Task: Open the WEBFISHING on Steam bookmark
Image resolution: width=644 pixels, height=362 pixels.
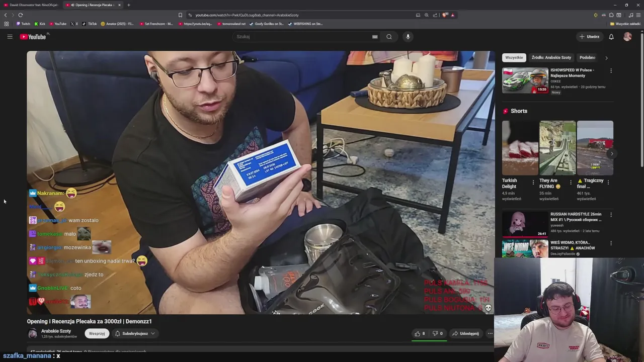Action: click(x=305, y=24)
